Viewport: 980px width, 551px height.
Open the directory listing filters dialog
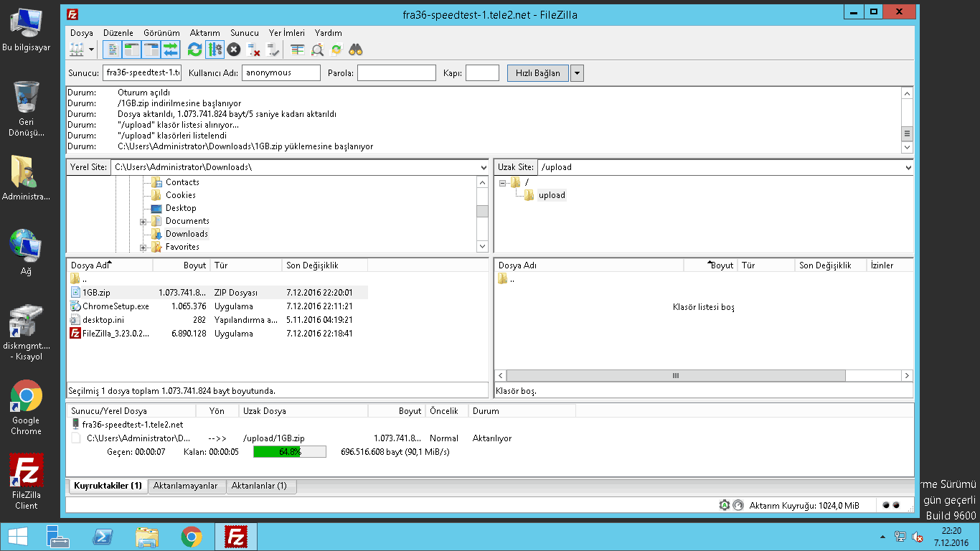pyautogui.click(x=297, y=50)
